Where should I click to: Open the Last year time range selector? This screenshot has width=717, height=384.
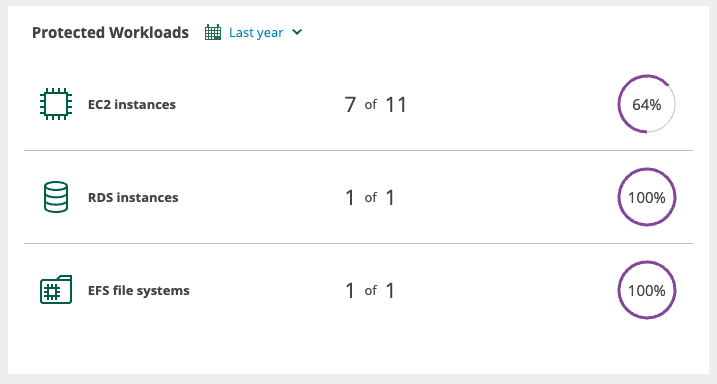coord(256,33)
